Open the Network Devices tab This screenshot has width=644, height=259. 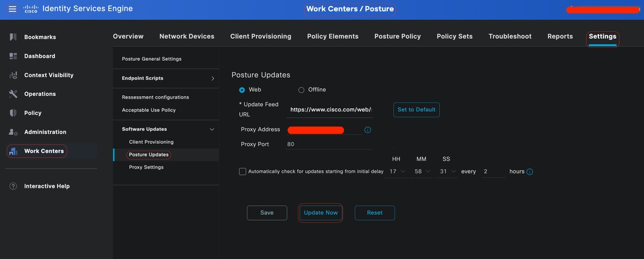[187, 36]
